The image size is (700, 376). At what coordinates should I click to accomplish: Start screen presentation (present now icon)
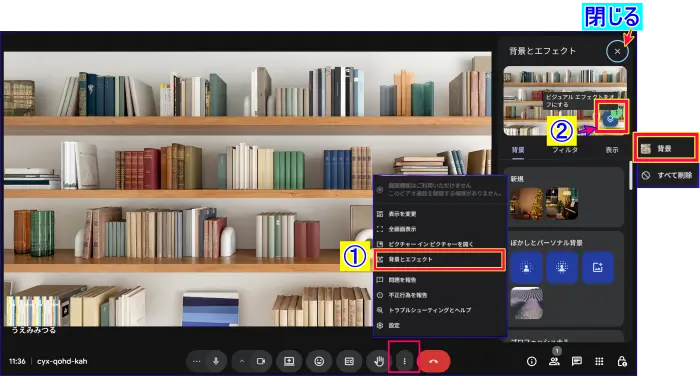point(289,361)
